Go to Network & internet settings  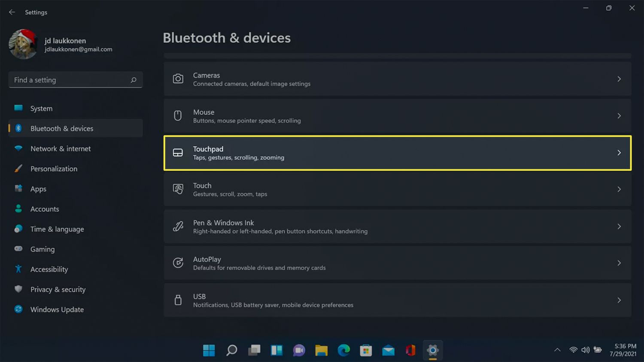click(x=61, y=149)
